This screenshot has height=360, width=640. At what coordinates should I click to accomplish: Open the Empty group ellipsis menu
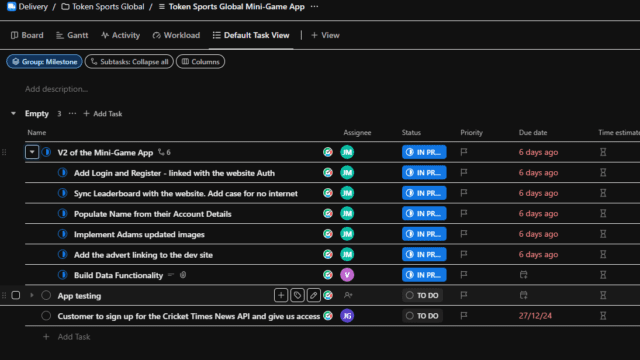click(72, 113)
